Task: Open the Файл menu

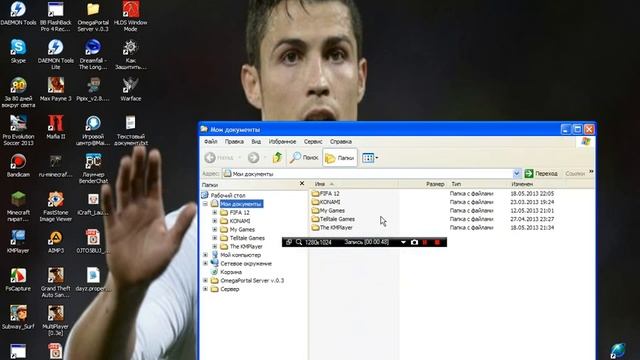Action: click(x=211, y=142)
